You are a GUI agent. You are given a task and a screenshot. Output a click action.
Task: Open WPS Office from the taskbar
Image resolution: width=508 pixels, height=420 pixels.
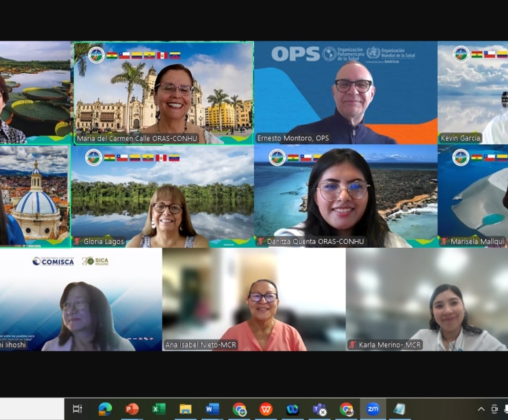(266, 409)
